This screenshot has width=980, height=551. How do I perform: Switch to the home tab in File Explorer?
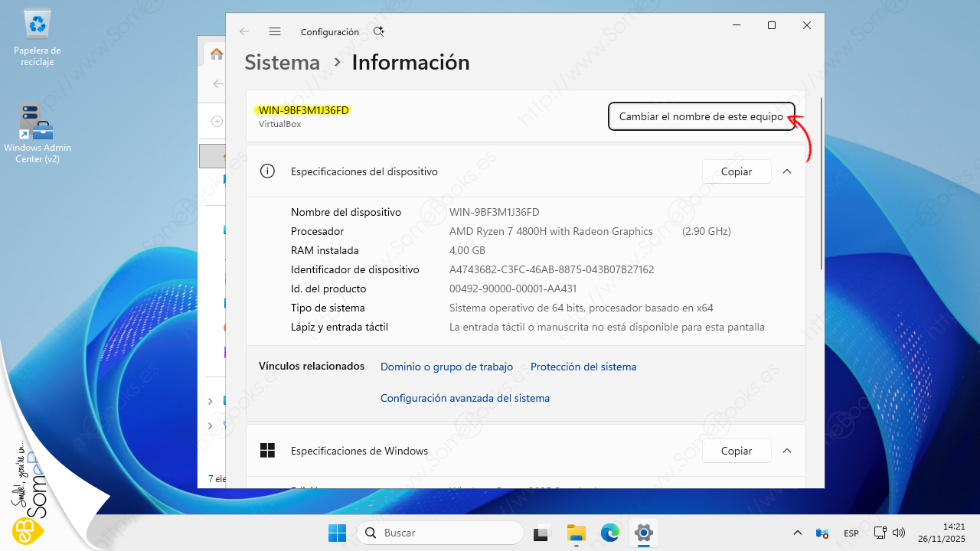coord(217,54)
